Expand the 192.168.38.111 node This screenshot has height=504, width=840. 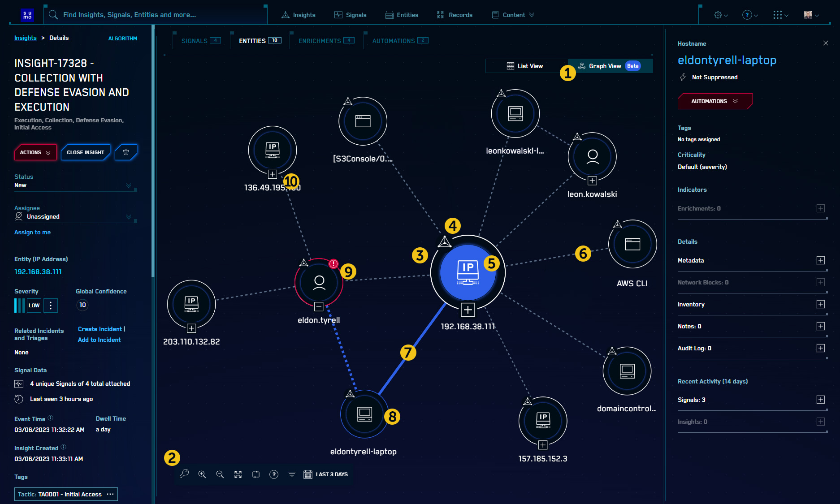pyautogui.click(x=468, y=309)
